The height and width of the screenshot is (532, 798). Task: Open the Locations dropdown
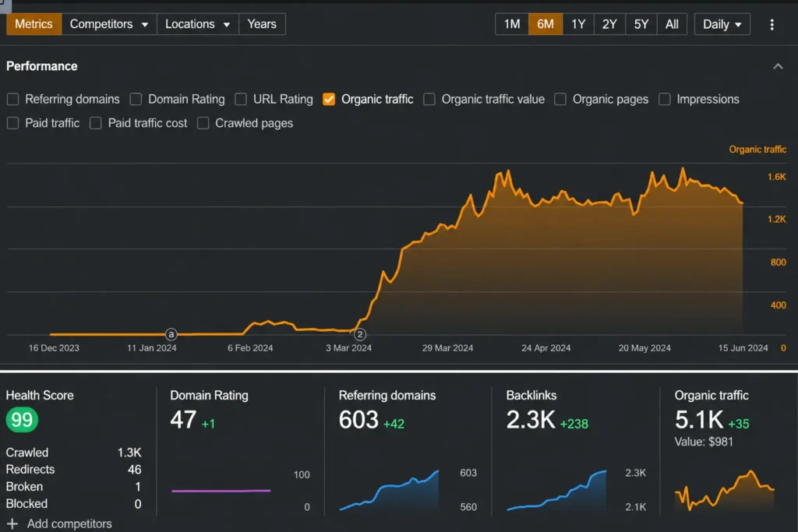[197, 24]
